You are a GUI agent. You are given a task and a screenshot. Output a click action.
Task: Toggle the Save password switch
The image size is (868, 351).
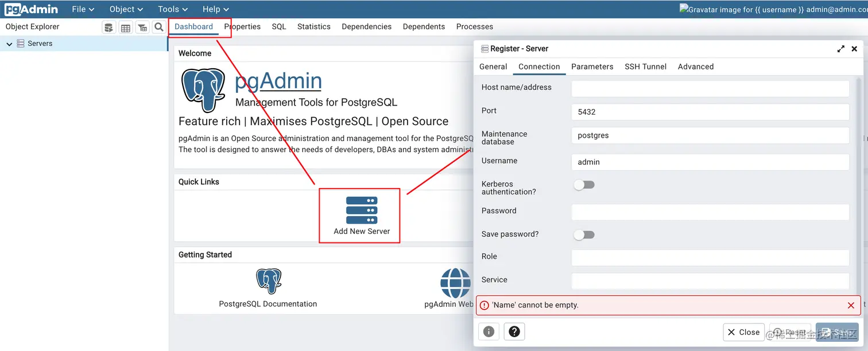tap(584, 235)
